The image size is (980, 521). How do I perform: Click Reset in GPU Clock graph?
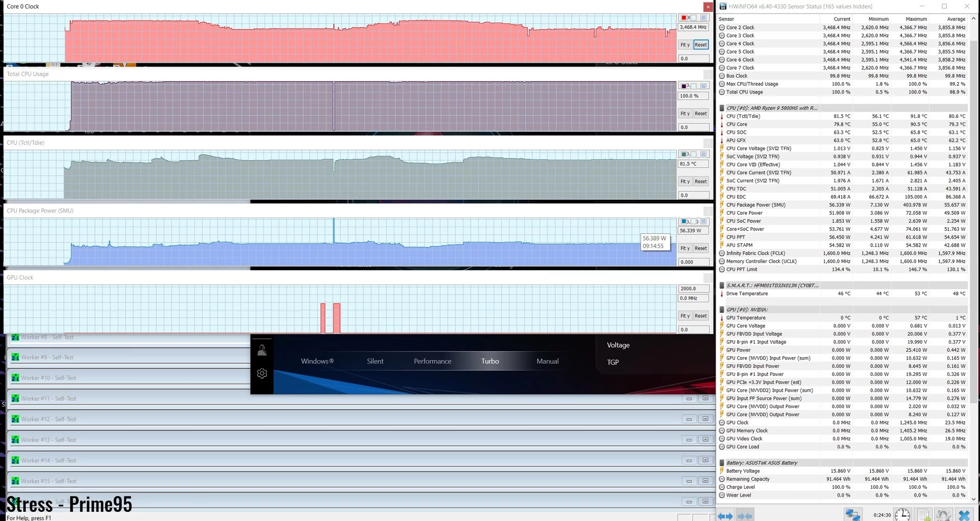click(701, 316)
